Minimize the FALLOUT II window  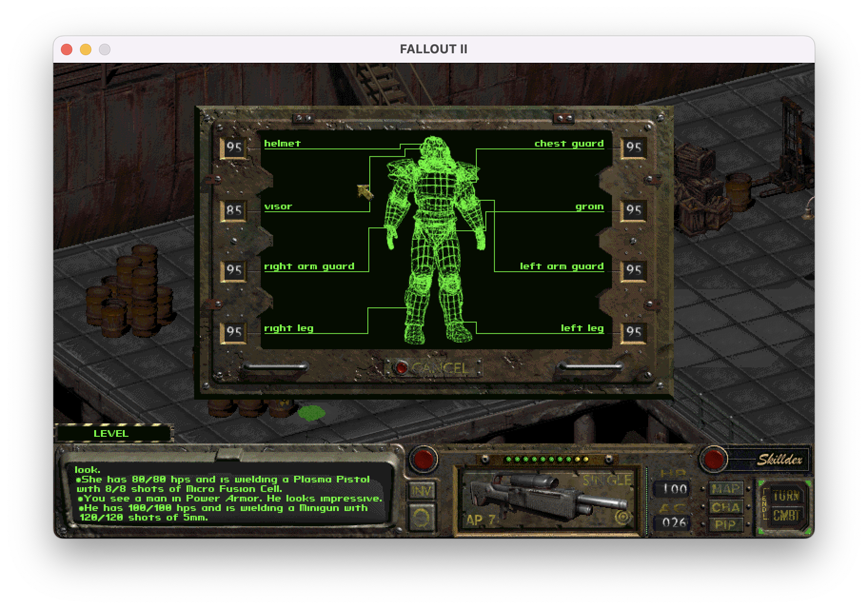tap(86, 49)
